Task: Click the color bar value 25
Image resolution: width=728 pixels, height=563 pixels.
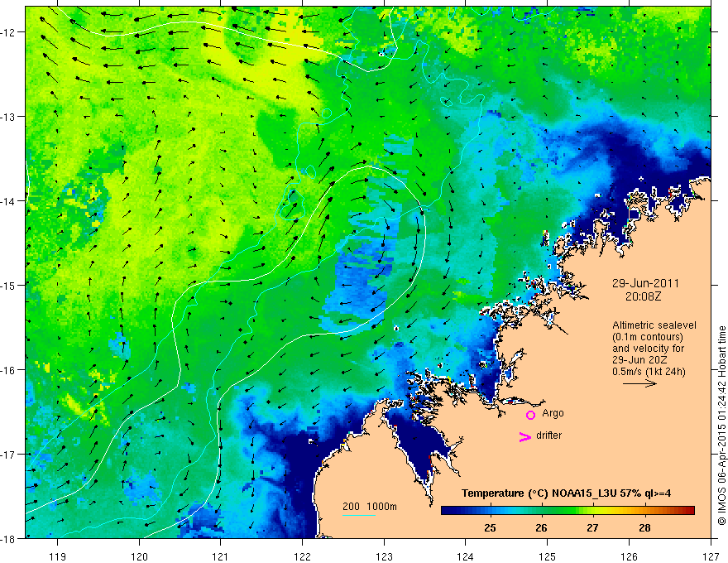Action: pyautogui.click(x=490, y=527)
